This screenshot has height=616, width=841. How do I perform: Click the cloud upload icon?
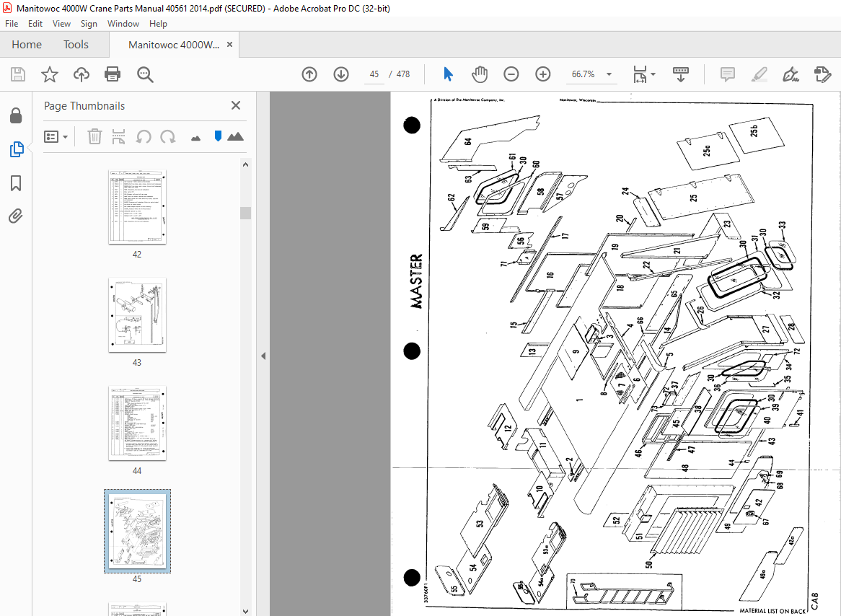(81, 74)
